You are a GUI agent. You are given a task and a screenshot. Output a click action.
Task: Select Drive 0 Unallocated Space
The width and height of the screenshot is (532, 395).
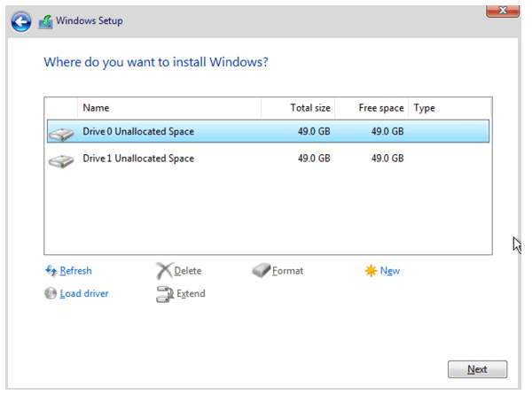tap(268, 131)
